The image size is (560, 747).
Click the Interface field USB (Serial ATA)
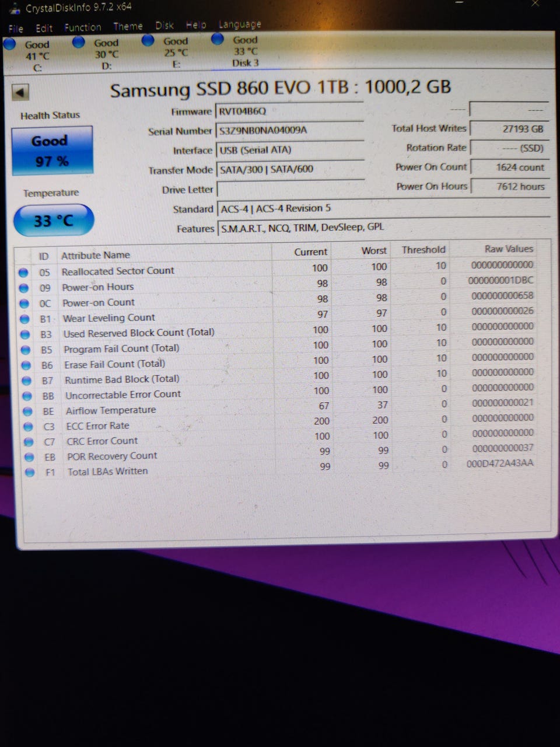[290, 150]
